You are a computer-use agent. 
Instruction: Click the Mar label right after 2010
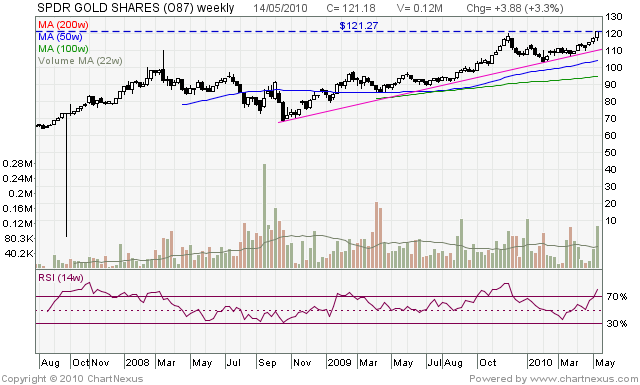[x=569, y=363]
